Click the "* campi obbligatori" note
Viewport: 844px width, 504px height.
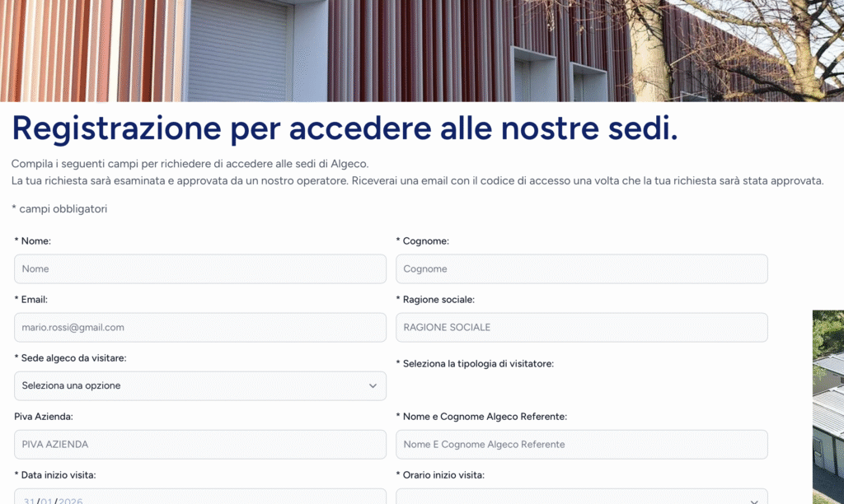coord(59,209)
